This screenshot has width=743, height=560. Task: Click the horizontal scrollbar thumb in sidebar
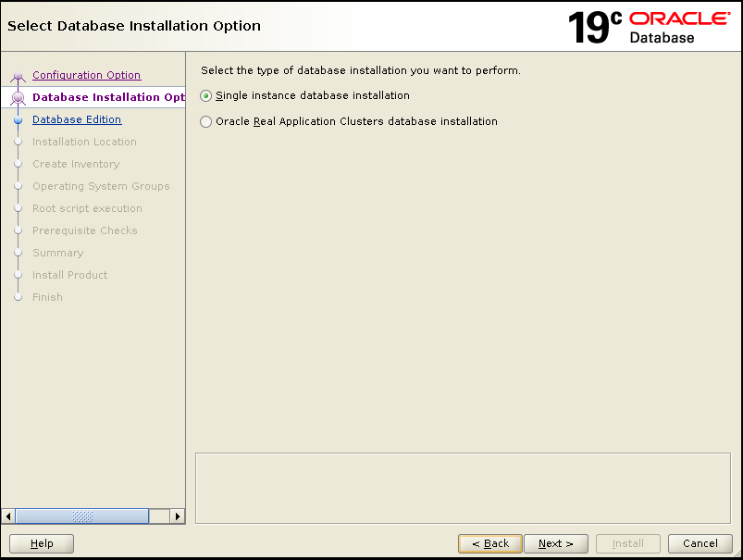point(82,516)
